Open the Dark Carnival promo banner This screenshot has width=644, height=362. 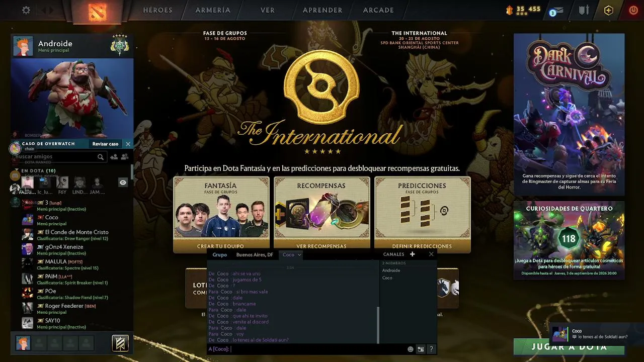[569, 114]
